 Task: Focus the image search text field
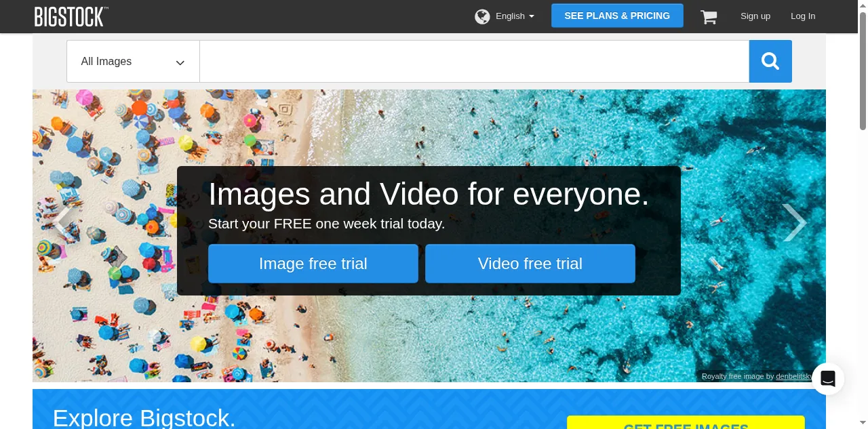474,62
